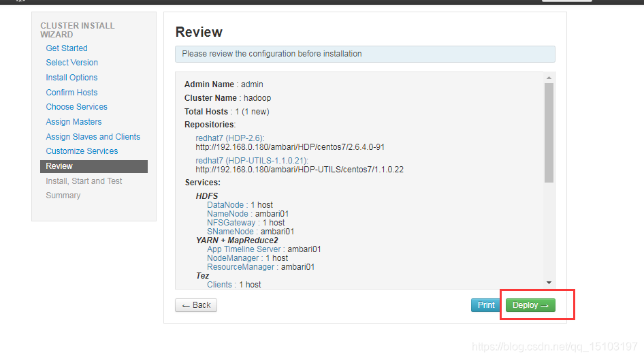This screenshot has width=644, height=359.
Task: Click the redhat7 (HDP-UTILS-1.1.0.21) label
Action: click(252, 161)
